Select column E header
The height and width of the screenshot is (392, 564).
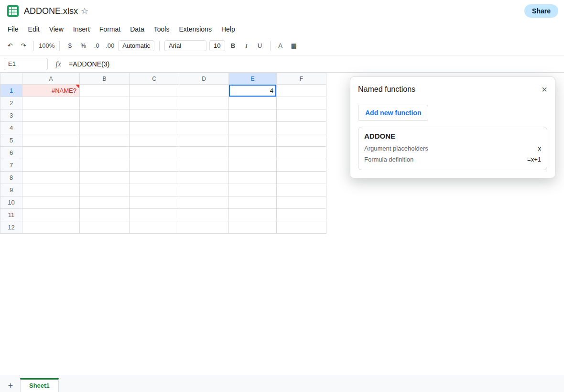click(x=252, y=79)
